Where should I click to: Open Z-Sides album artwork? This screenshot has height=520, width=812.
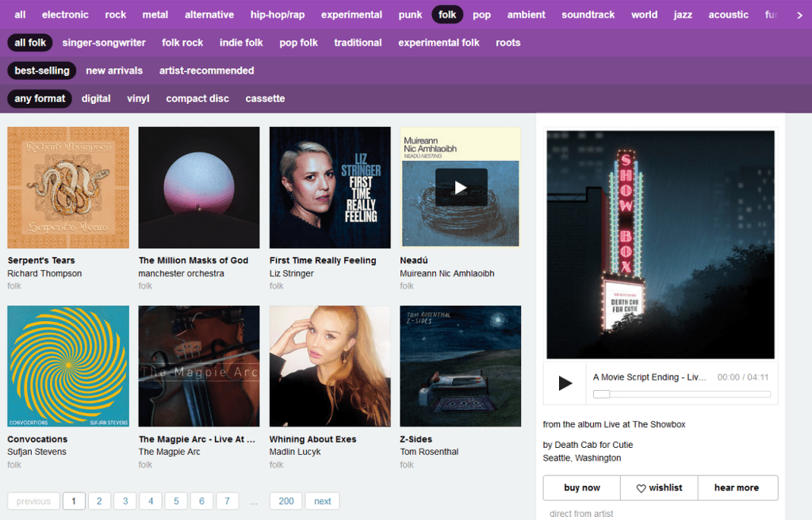tap(461, 366)
